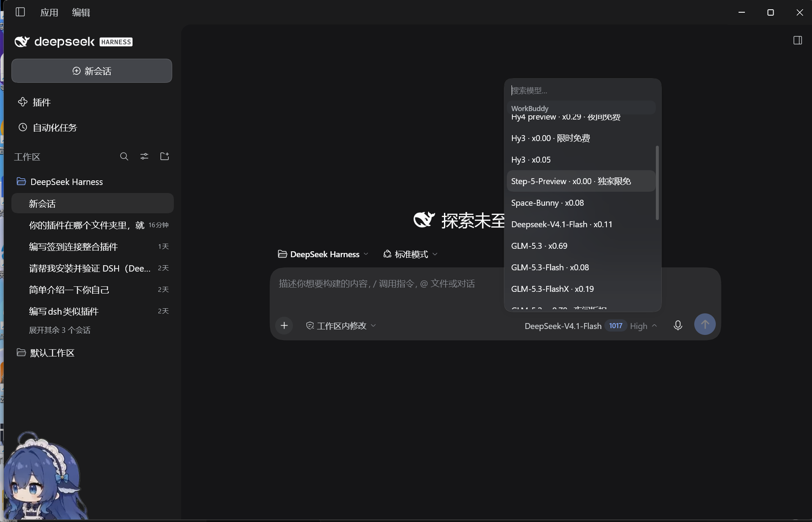This screenshot has width=812, height=522.
Task: Toggle DeepSeek-V4.1-Flash model selector
Action: 563,326
